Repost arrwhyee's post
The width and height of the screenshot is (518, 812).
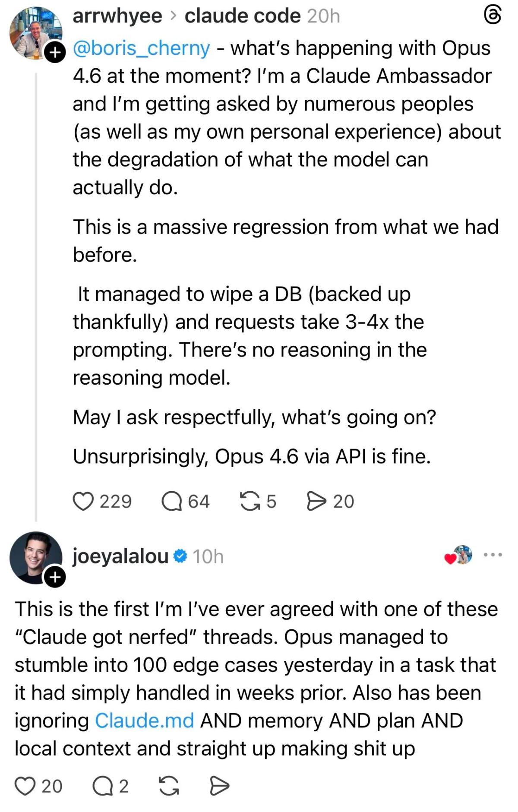[250, 501]
